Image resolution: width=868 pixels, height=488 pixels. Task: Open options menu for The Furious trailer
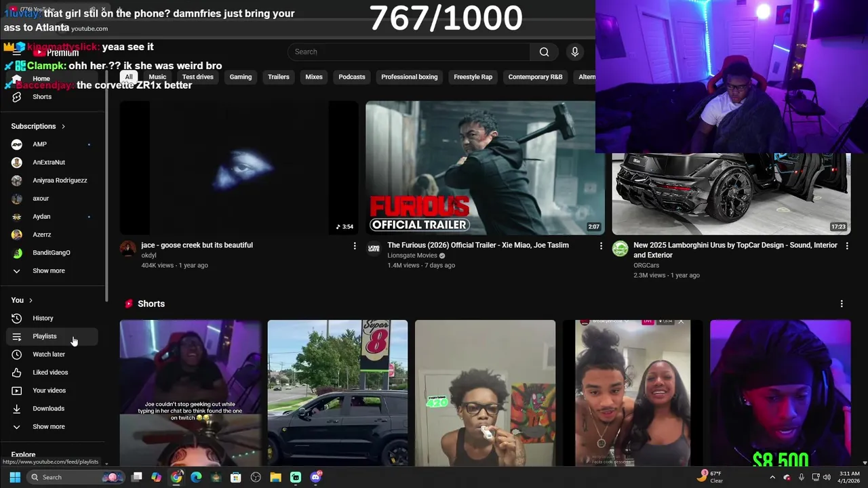pos(600,246)
